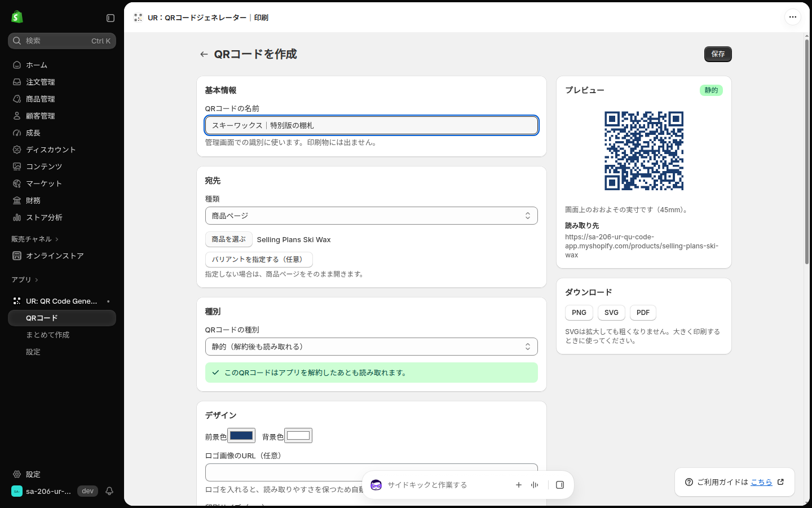Click the マーケット globe icon

(x=17, y=183)
